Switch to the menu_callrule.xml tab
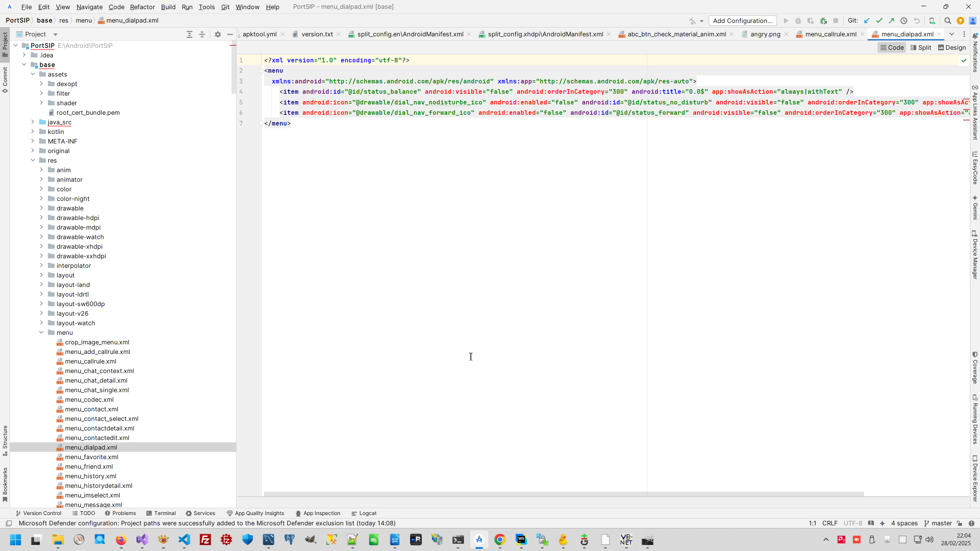The width and height of the screenshot is (980, 551). click(x=830, y=34)
